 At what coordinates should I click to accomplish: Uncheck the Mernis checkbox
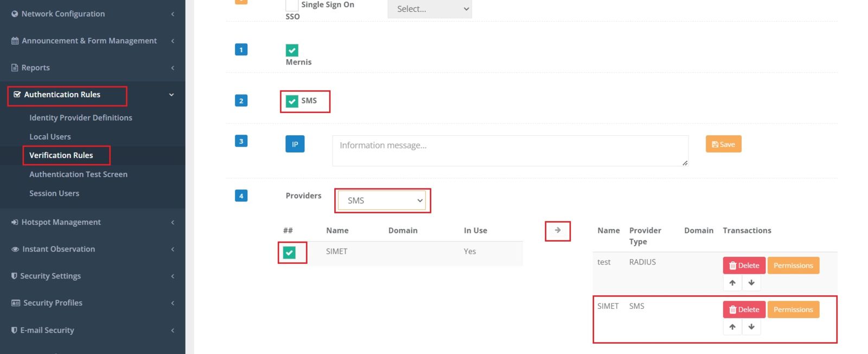(292, 50)
